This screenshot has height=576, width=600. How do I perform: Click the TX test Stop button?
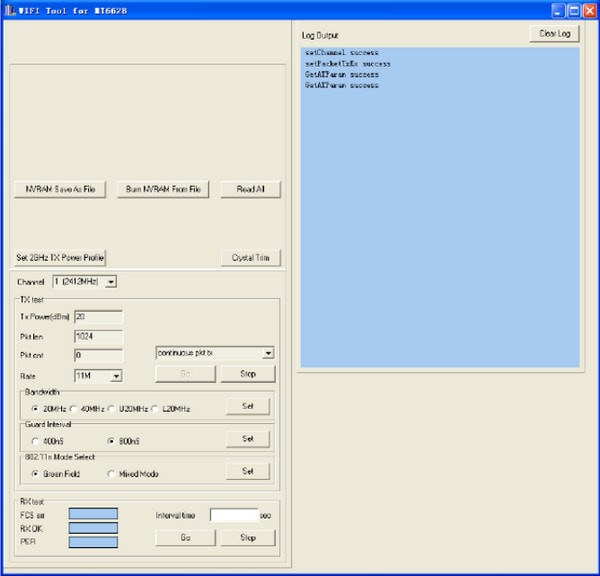248,374
